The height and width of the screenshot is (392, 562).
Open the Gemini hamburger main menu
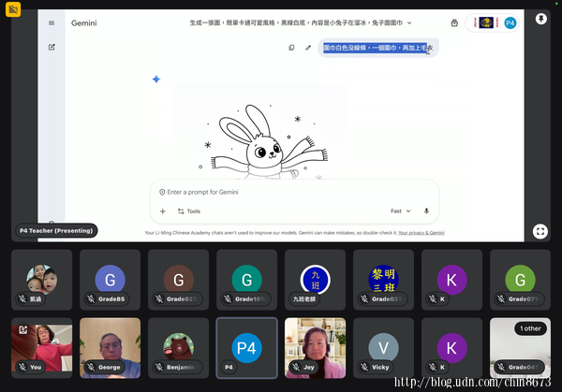(51, 23)
